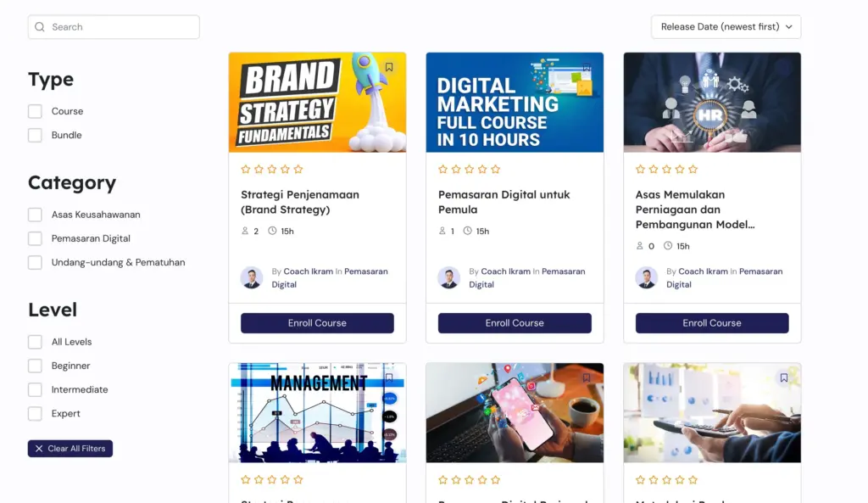
Task: Click bookmark icon on Management course thumbnail
Action: [x=389, y=377]
